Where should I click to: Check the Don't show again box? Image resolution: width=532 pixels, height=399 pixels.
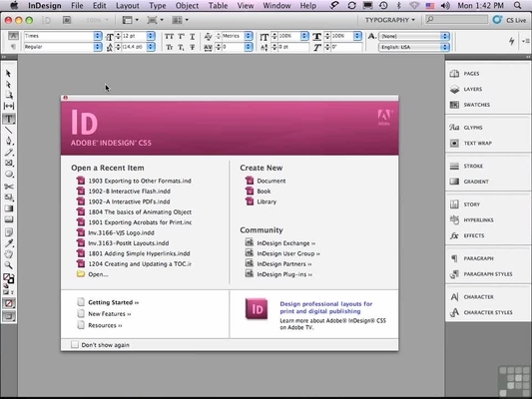point(75,345)
